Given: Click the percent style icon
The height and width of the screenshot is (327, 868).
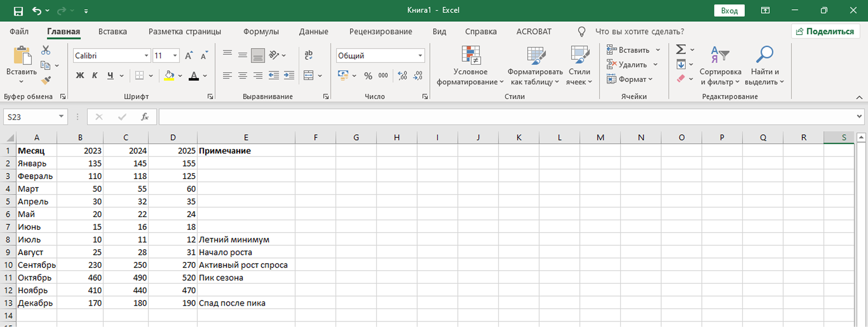Looking at the screenshot, I should 368,76.
